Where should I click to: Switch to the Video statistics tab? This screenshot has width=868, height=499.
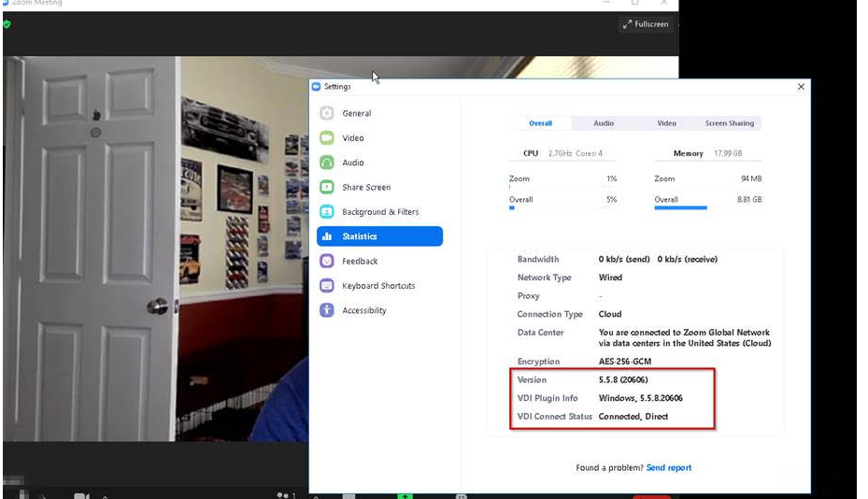[666, 123]
